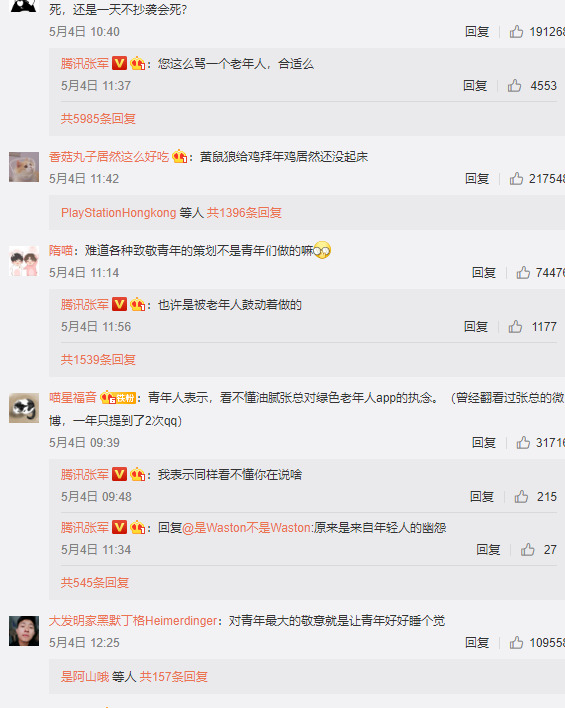Image resolution: width=565 pixels, height=708 pixels.
Task: Expand the 共157条回复 thread
Action: [174, 676]
